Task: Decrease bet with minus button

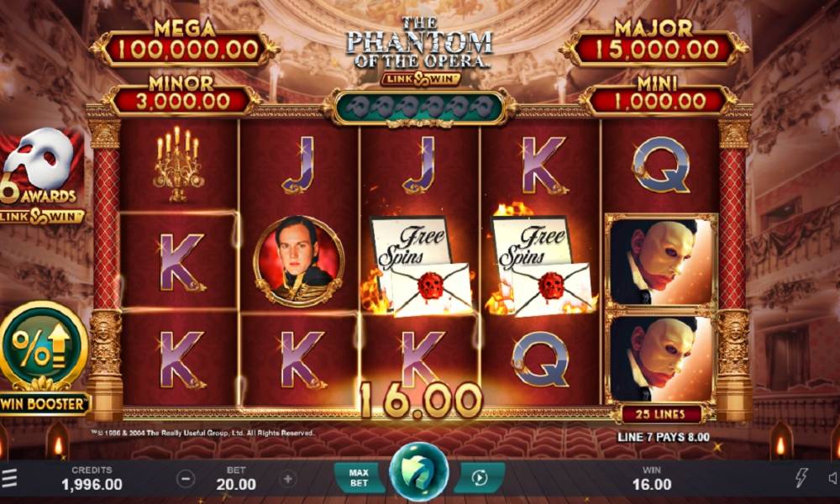Action: (186, 478)
